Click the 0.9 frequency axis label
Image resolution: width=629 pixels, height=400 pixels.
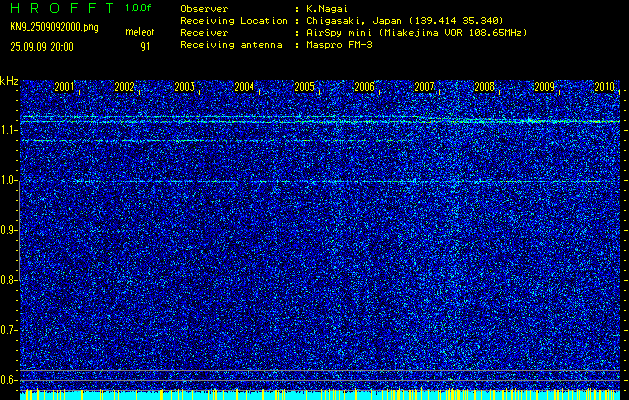pyautogui.click(x=8, y=230)
